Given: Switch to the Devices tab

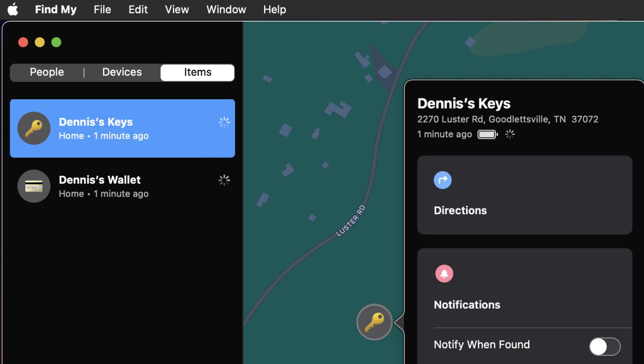Looking at the screenshot, I should coord(122,72).
